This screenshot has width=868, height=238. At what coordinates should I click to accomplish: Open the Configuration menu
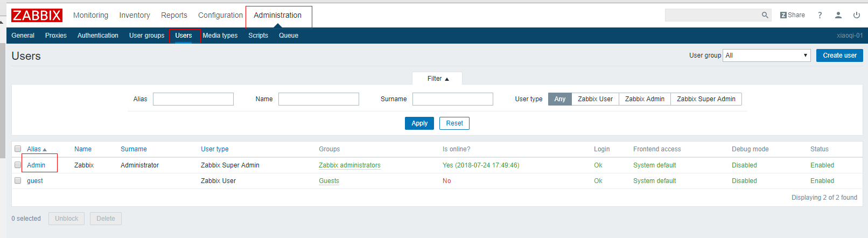point(220,15)
